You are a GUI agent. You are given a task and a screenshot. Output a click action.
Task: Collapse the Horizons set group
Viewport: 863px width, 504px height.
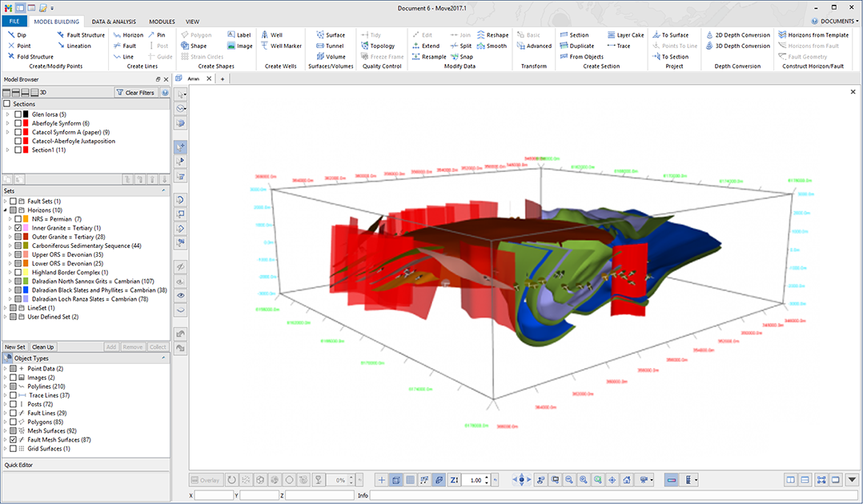[x=6, y=210]
